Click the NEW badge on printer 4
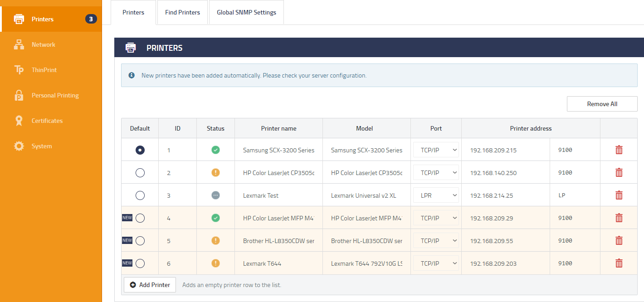The height and width of the screenshot is (302, 644). click(127, 218)
